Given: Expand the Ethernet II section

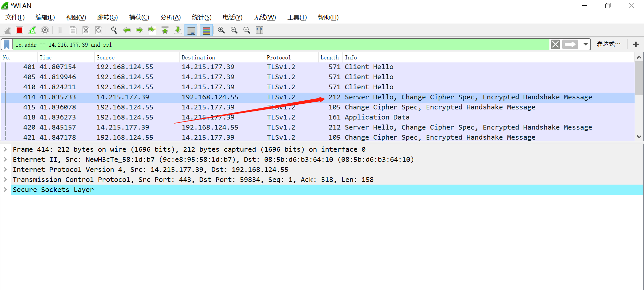Looking at the screenshot, I should (x=5, y=159).
